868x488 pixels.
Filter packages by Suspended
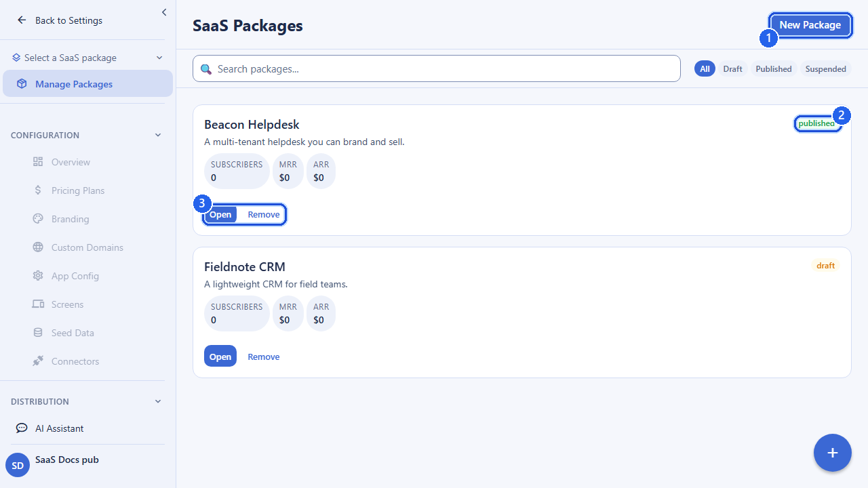click(x=826, y=68)
